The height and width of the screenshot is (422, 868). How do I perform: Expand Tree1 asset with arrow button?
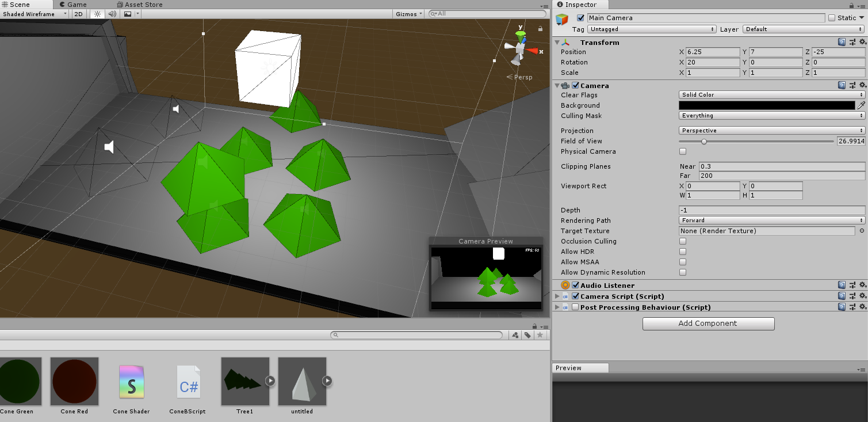pos(270,381)
